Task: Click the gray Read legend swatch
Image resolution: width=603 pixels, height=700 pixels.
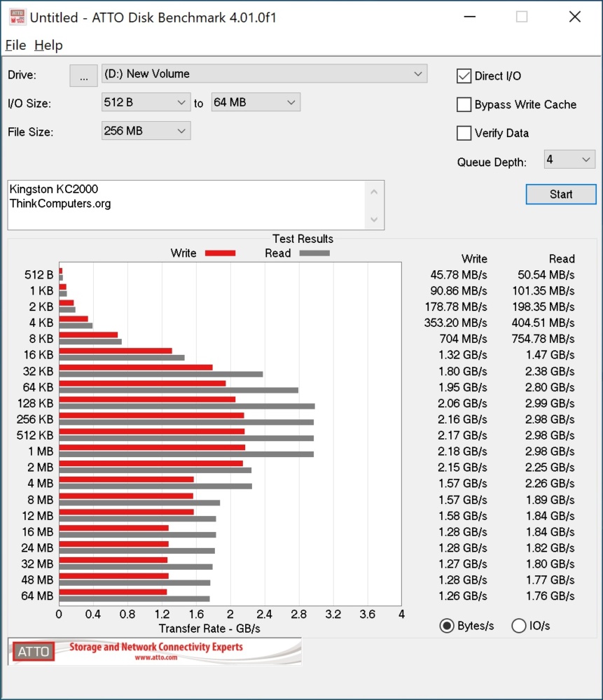Action: click(x=314, y=253)
